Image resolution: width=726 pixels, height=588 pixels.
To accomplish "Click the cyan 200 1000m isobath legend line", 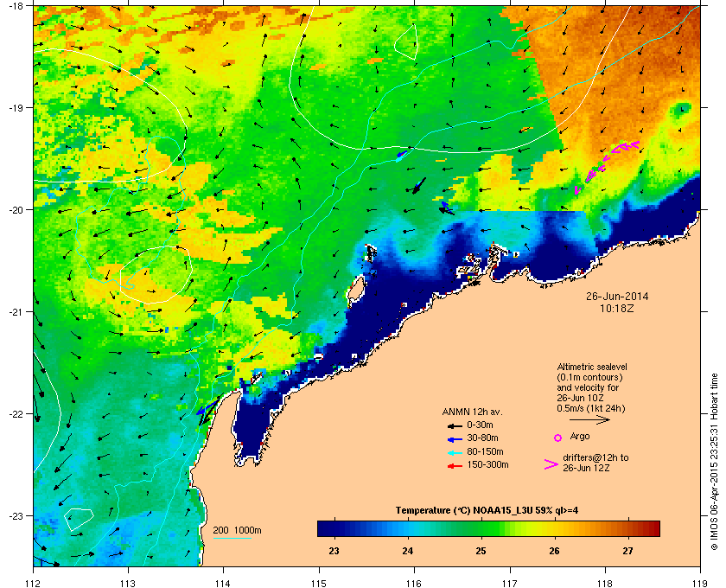I will point(232,539).
